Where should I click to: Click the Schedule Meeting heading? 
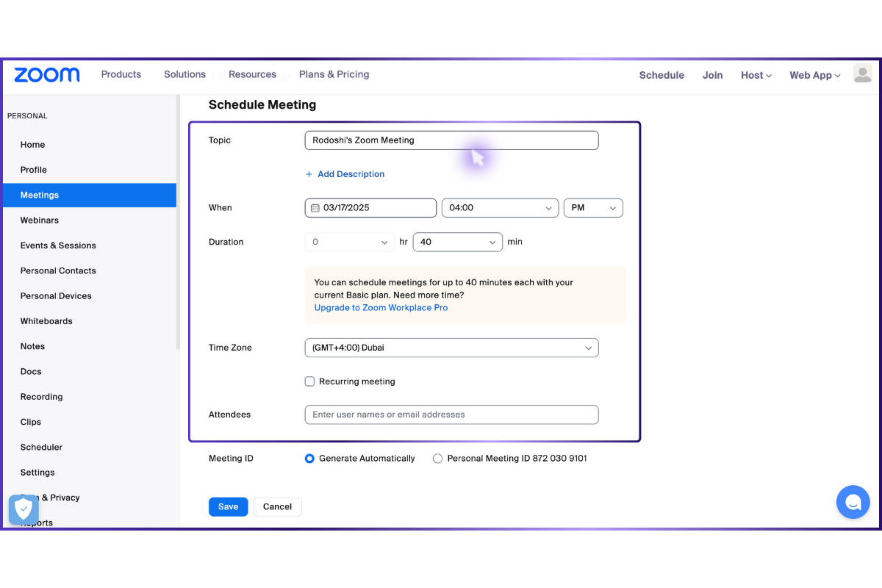tap(262, 105)
